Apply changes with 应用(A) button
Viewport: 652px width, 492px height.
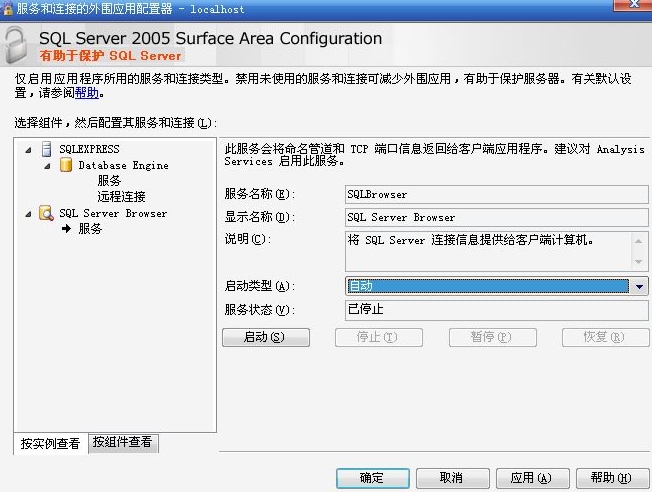pyautogui.click(x=532, y=478)
